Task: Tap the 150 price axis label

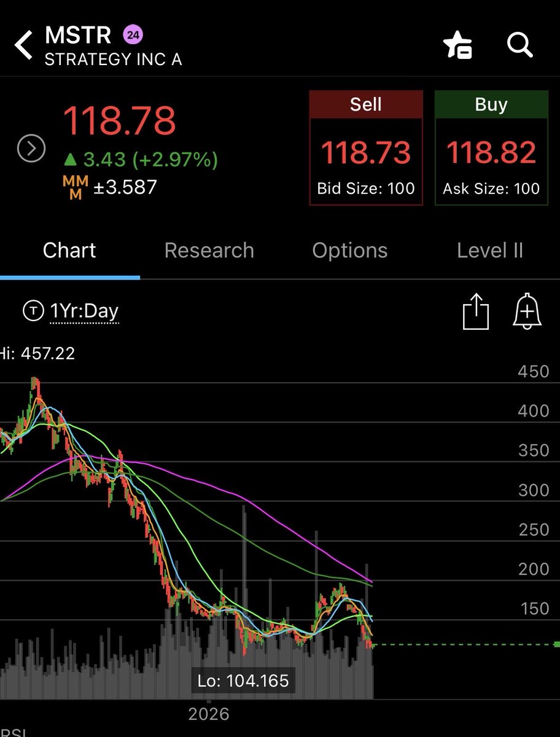Action: (533, 609)
